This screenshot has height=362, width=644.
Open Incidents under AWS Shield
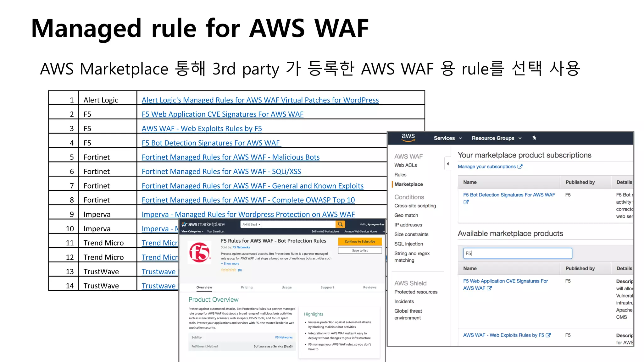tap(404, 302)
